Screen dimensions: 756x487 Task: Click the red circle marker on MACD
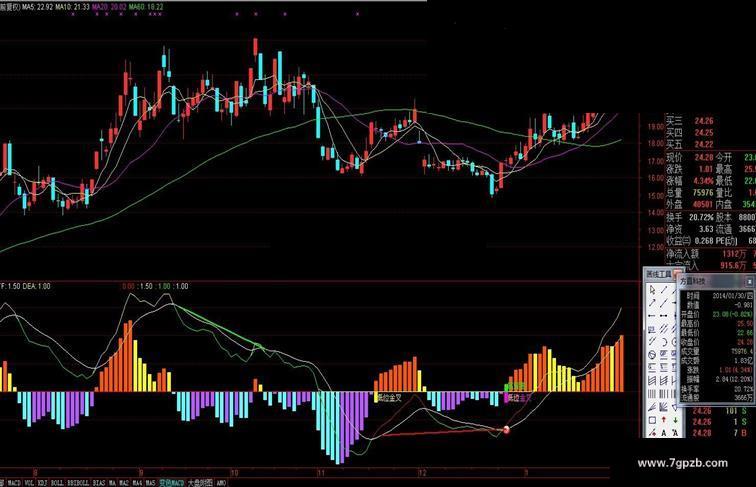click(506, 430)
